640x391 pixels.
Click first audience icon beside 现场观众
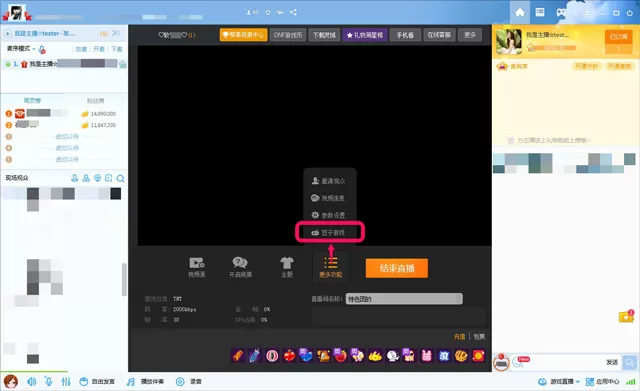coord(74,178)
